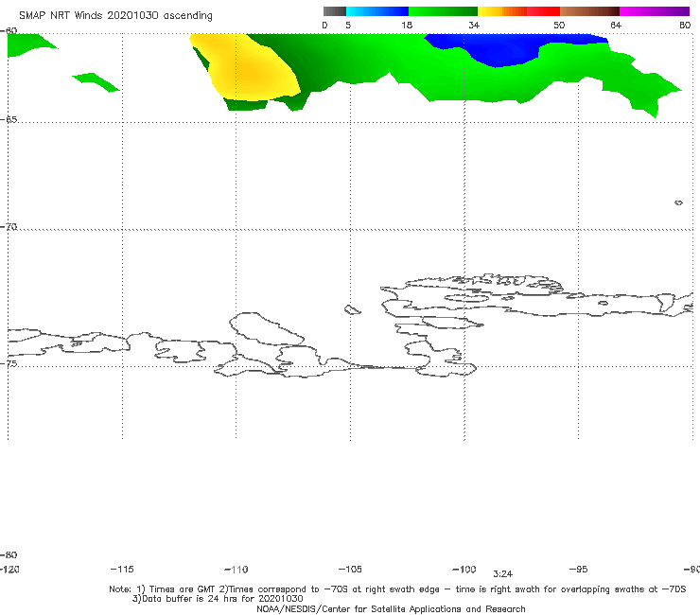Viewport: 700px width, 615px height.
Task: Click the color bar label '5'
Action: tap(348, 25)
